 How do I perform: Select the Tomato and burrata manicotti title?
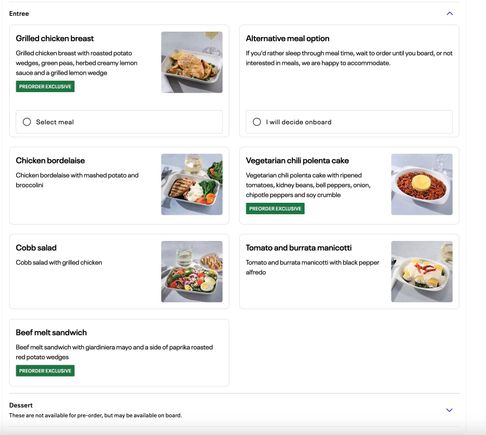[299, 248]
